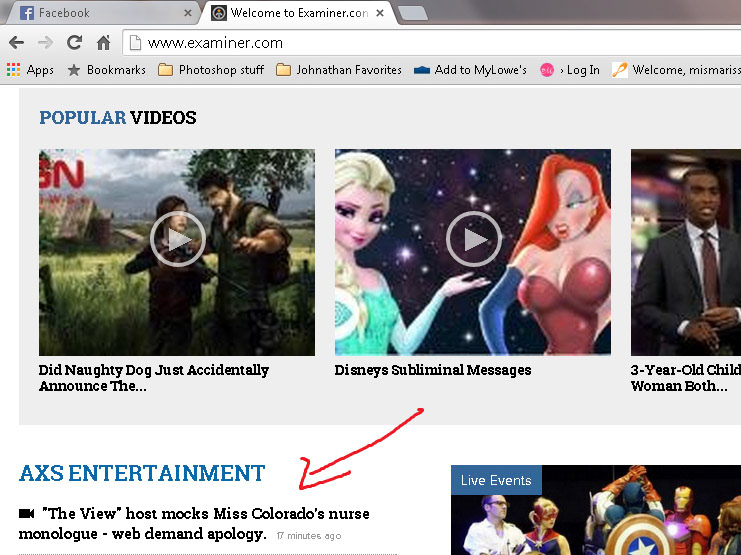Screen dimensions: 741x555
Task: Go back using the browser back arrow
Action: point(16,43)
